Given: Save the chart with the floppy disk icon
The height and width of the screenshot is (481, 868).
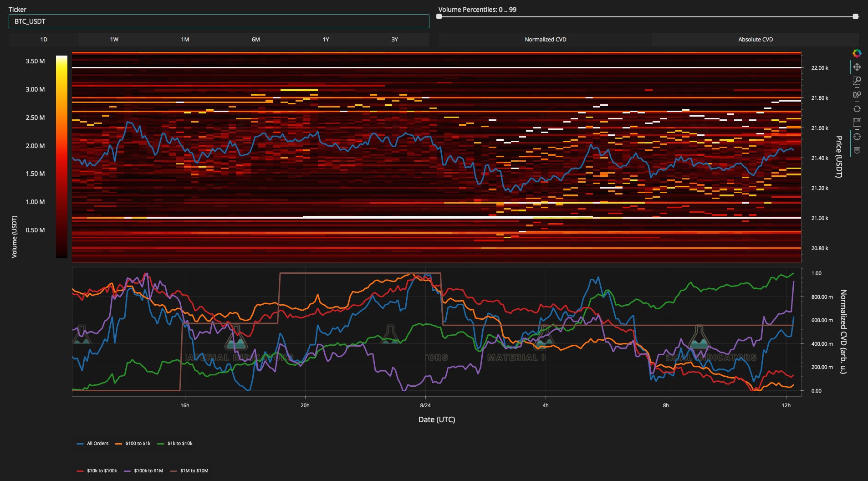Looking at the screenshot, I should pos(857,123).
